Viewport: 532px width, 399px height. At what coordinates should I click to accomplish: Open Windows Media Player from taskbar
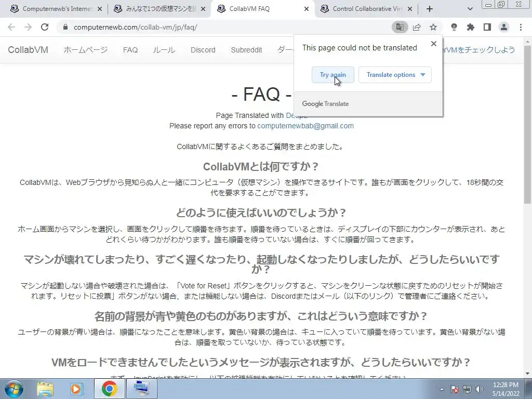click(77, 389)
